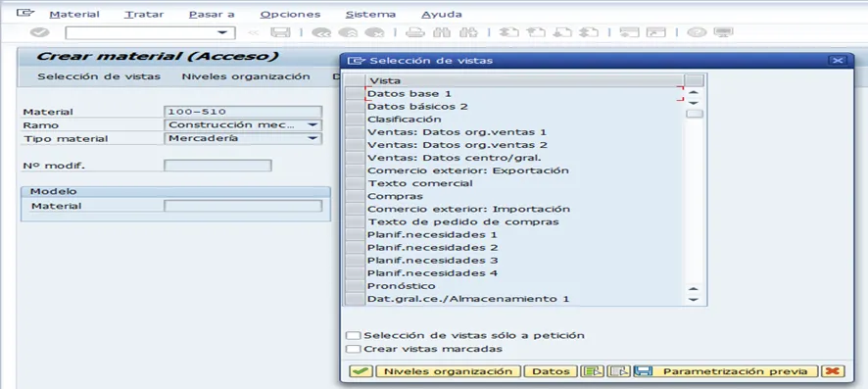Screen dimensions: 868x389
Task: Click the Generate Shortcut icon
Action: click(x=656, y=32)
